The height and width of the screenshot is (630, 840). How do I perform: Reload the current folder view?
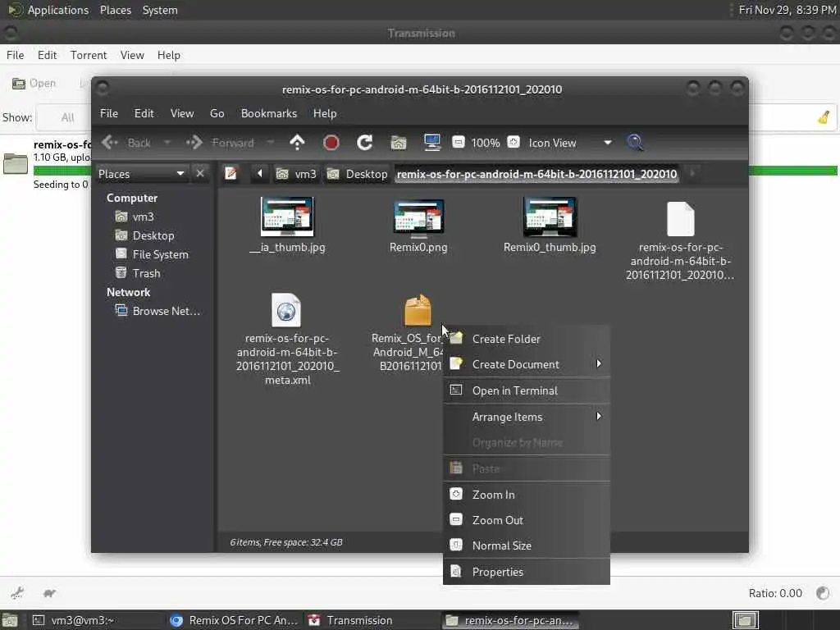(x=365, y=143)
